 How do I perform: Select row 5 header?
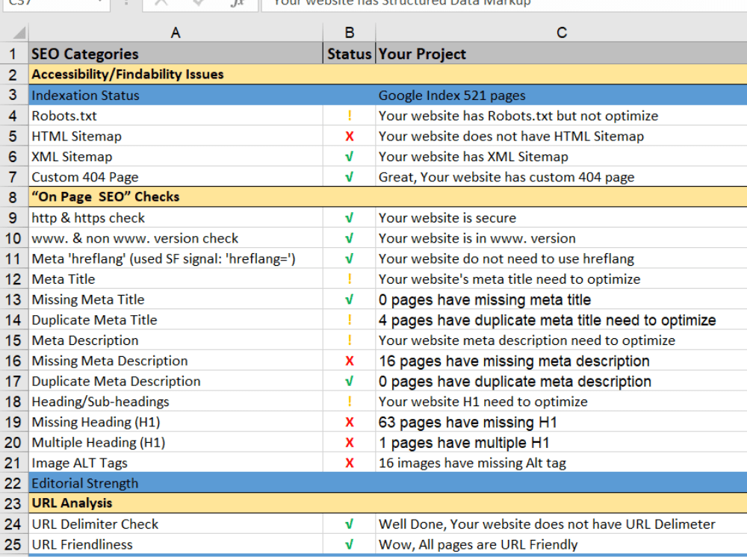[13, 136]
